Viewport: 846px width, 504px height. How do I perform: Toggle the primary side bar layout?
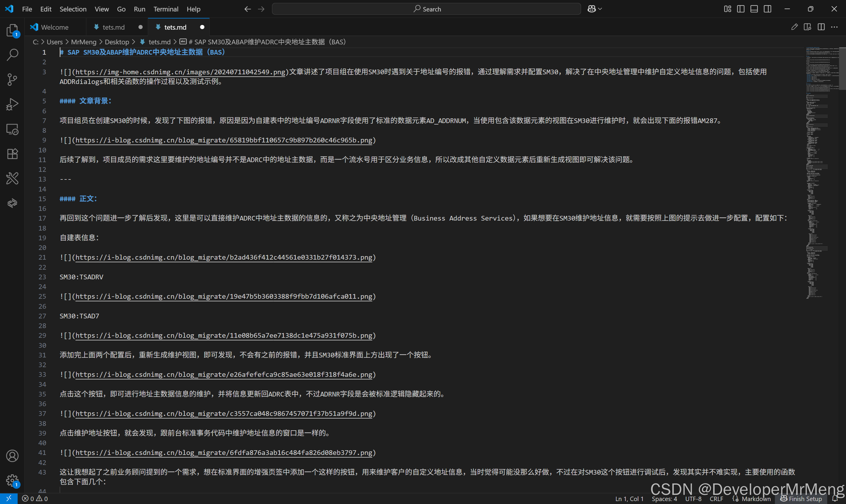pyautogui.click(x=741, y=9)
